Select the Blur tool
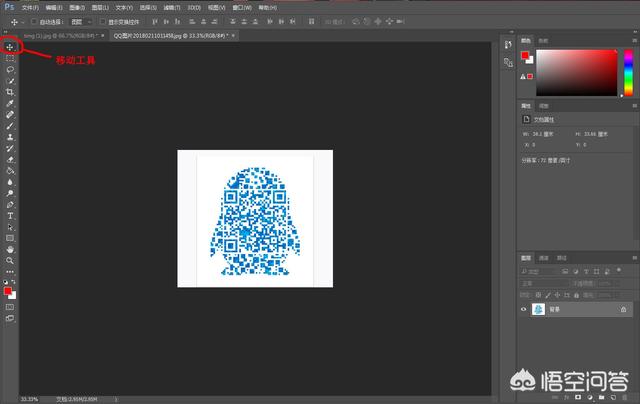This screenshot has width=640, height=404. (10, 182)
